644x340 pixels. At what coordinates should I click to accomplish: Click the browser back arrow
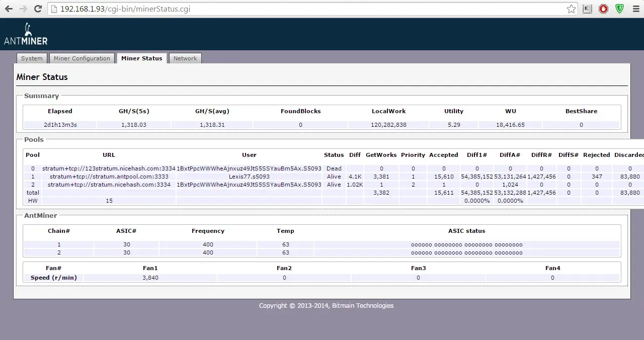click(9, 9)
